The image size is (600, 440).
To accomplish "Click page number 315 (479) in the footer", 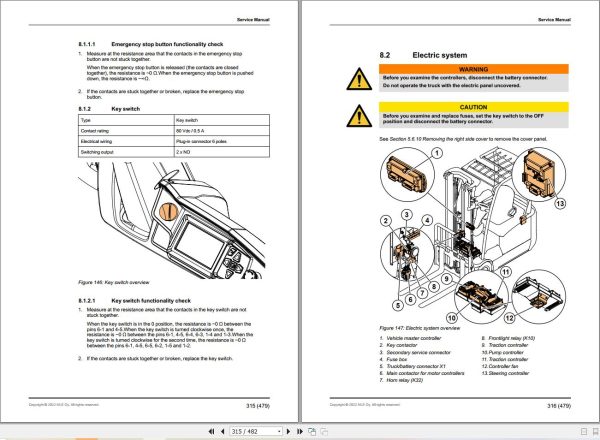I will (x=258, y=406).
